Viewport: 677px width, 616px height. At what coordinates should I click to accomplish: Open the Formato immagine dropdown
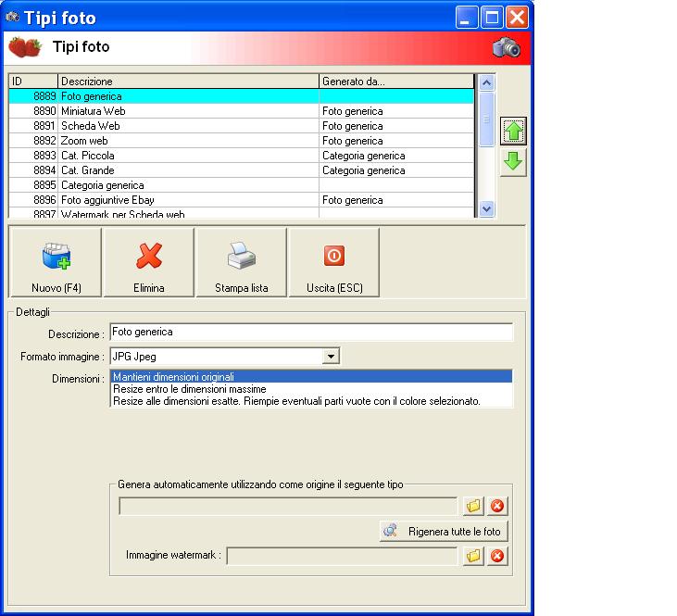click(x=331, y=357)
